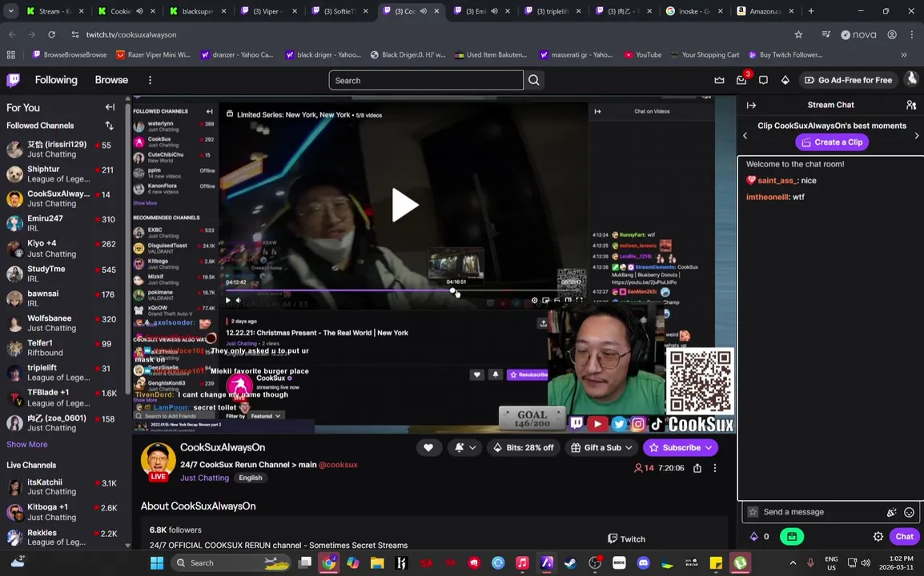924x576 pixels.
Task: Open the Following nav item
Action: 56,80
